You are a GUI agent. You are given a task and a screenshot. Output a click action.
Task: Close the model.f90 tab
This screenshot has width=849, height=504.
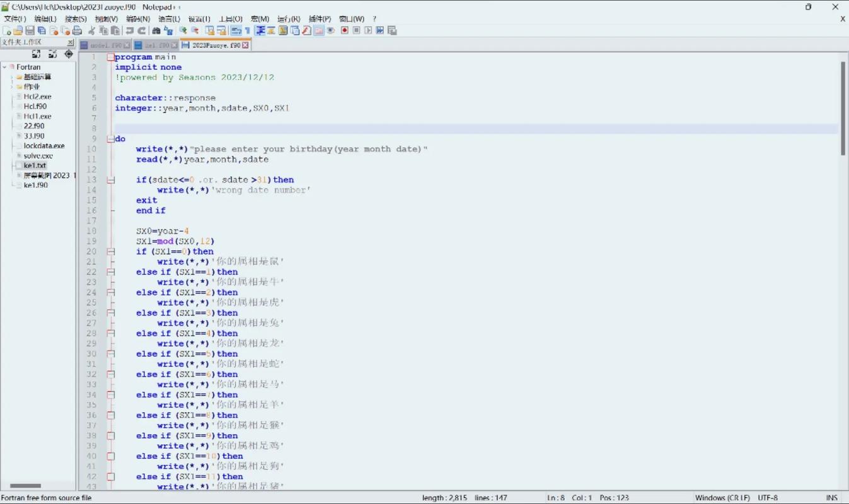click(127, 45)
